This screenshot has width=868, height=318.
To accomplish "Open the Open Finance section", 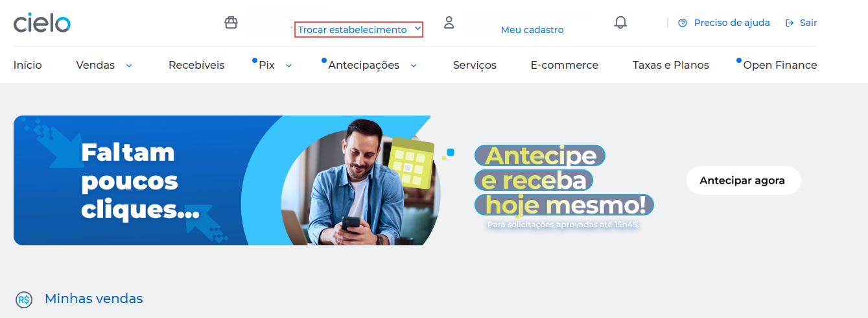I will (780, 65).
